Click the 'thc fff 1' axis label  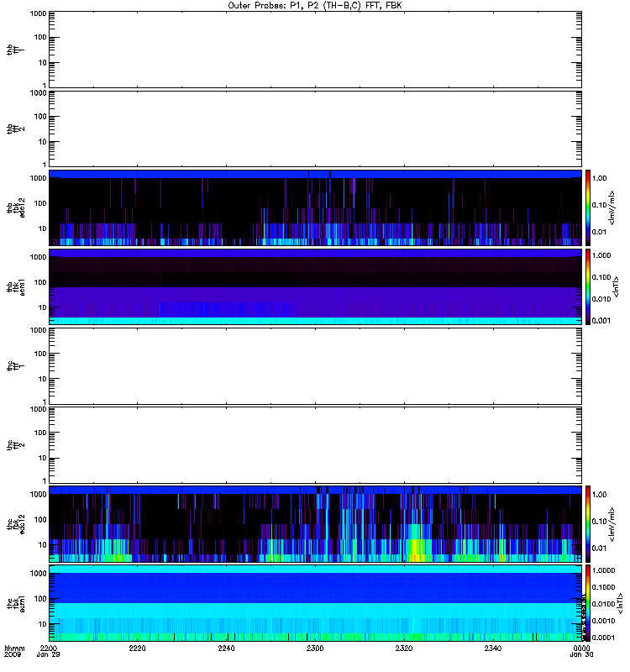[15, 366]
